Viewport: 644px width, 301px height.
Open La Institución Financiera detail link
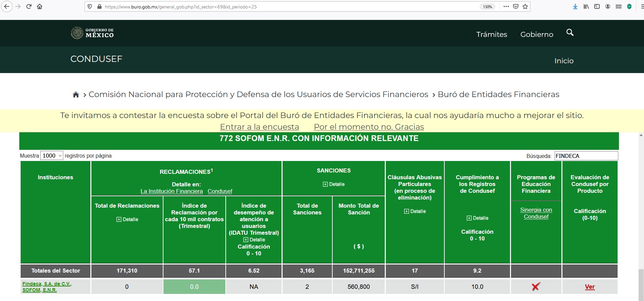pyautogui.click(x=172, y=191)
